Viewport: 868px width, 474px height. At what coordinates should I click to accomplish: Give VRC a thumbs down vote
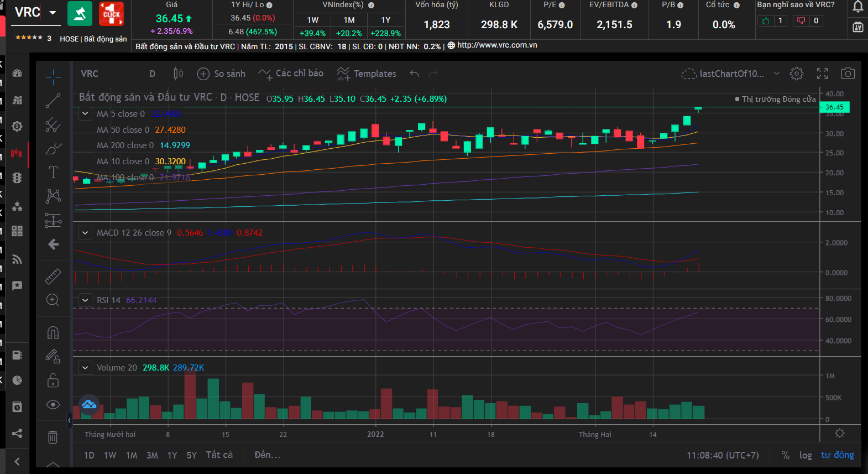click(x=801, y=21)
